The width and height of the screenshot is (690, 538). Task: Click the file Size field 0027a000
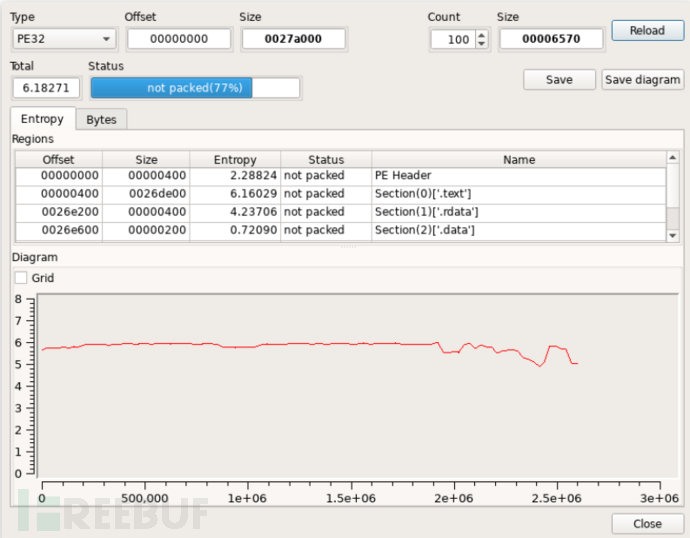(293, 39)
